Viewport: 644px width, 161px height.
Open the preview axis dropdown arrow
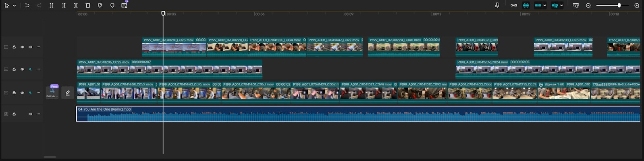pyautogui.click(x=561, y=6)
